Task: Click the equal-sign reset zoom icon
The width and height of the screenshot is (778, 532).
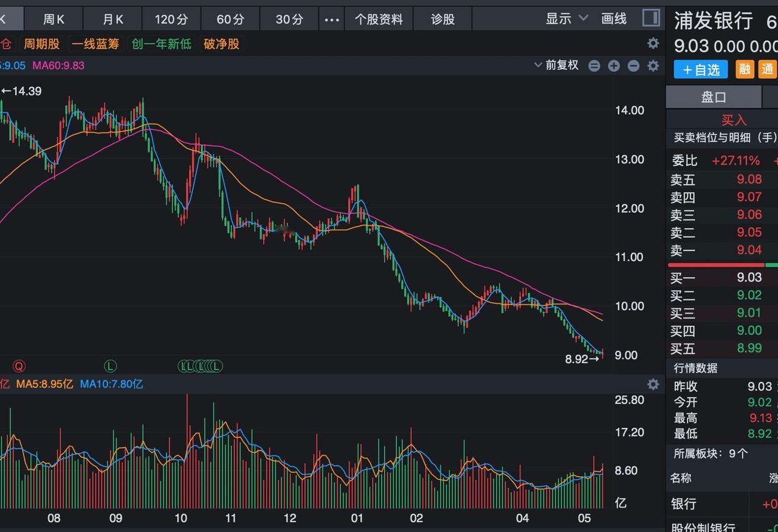Action: pyautogui.click(x=594, y=66)
